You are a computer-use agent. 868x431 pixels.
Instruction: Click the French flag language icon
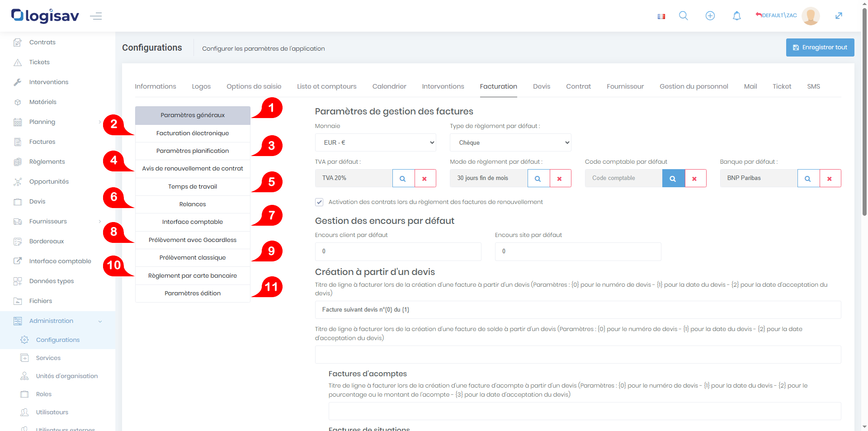tap(661, 16)
